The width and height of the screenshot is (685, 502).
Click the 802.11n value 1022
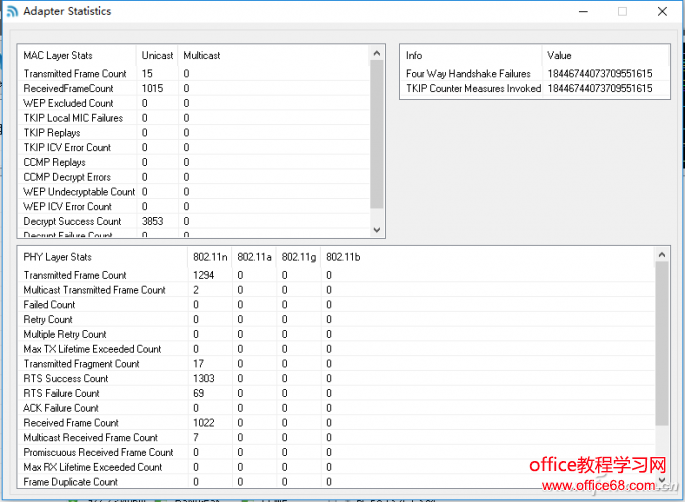(x=204, y=423)
